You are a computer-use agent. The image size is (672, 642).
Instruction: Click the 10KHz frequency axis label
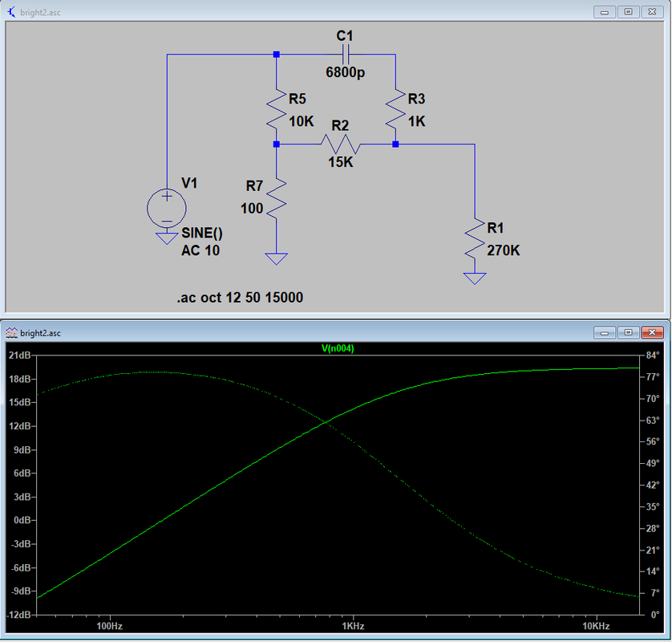596,626
